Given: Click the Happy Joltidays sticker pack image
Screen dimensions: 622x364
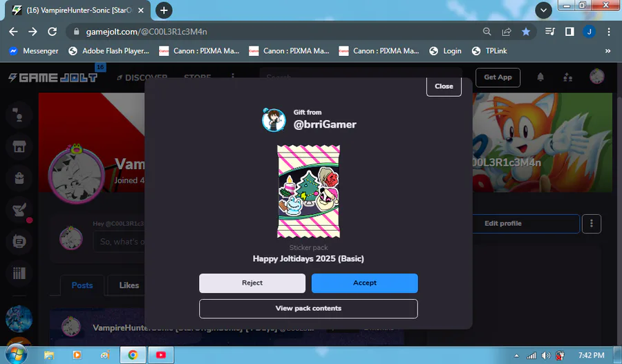Looking at the screenshot, I should [308, 191].
